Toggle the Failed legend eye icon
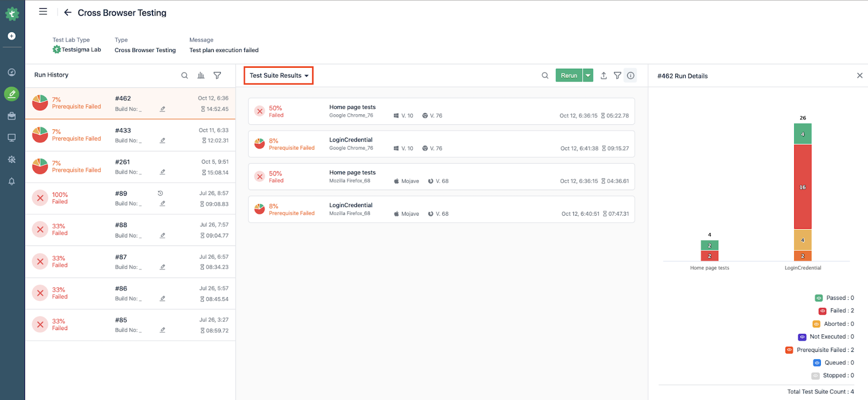The height and width of the screenshot is (400, 868). (822, 311)
